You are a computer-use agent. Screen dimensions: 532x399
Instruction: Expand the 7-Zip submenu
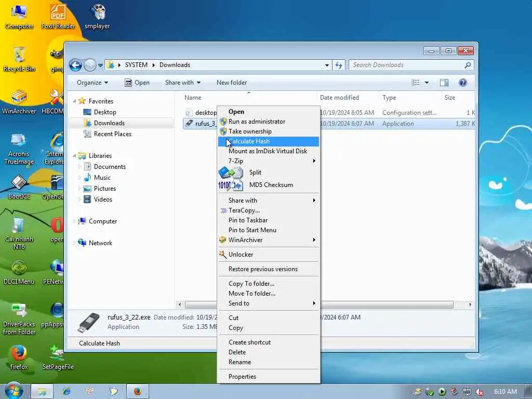[269, 161]
